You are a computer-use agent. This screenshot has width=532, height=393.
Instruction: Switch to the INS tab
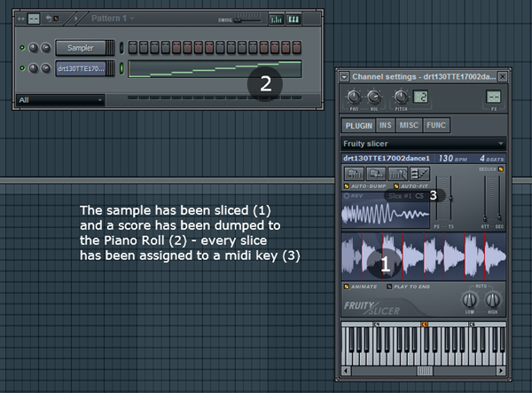point(386,126)
